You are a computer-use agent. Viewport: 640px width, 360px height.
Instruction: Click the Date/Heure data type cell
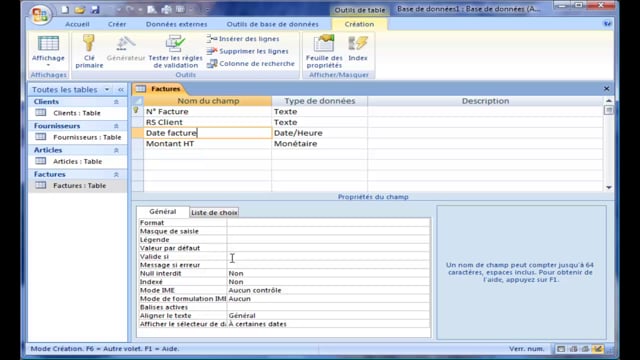[x=320, y=133]
